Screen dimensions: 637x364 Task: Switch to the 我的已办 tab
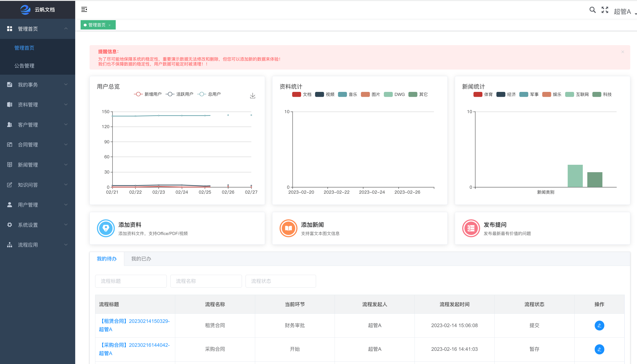point(141,259)
